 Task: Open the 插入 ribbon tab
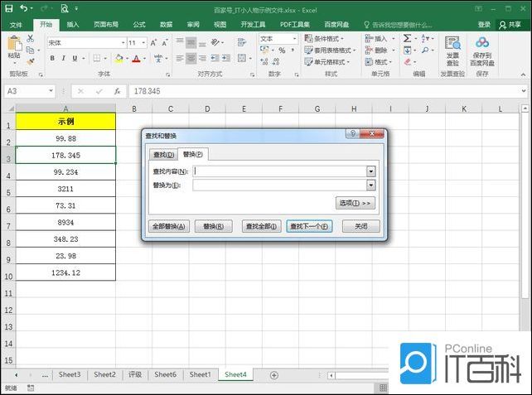[73, 24]
